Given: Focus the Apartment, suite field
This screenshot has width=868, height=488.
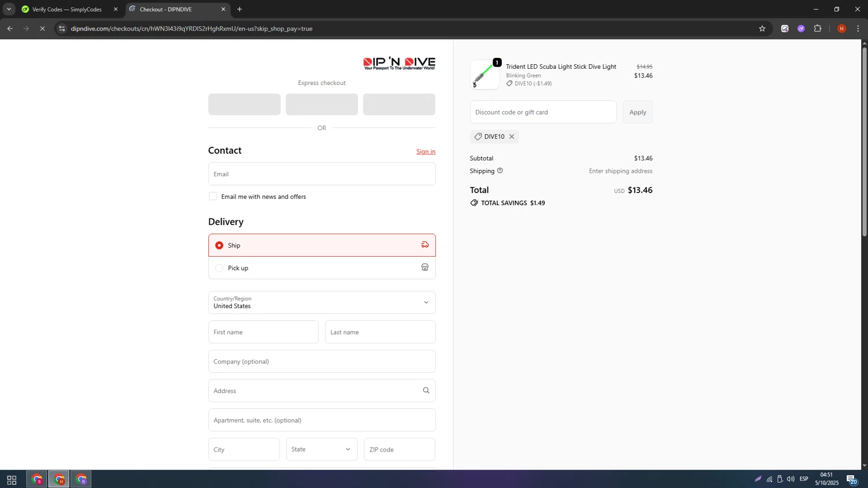Looking at the screenshot, I should click(x=322, y=420).
